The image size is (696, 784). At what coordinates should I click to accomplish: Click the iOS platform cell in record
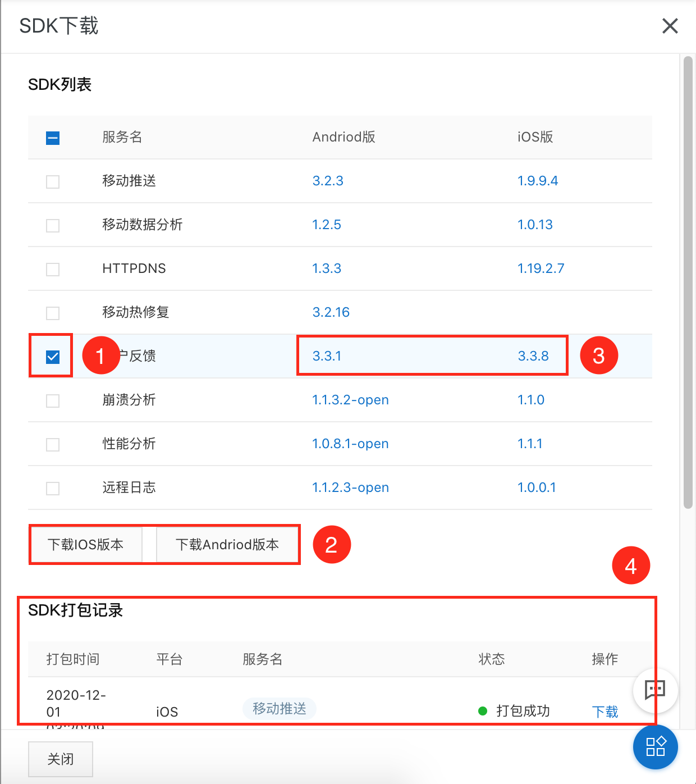167,712
